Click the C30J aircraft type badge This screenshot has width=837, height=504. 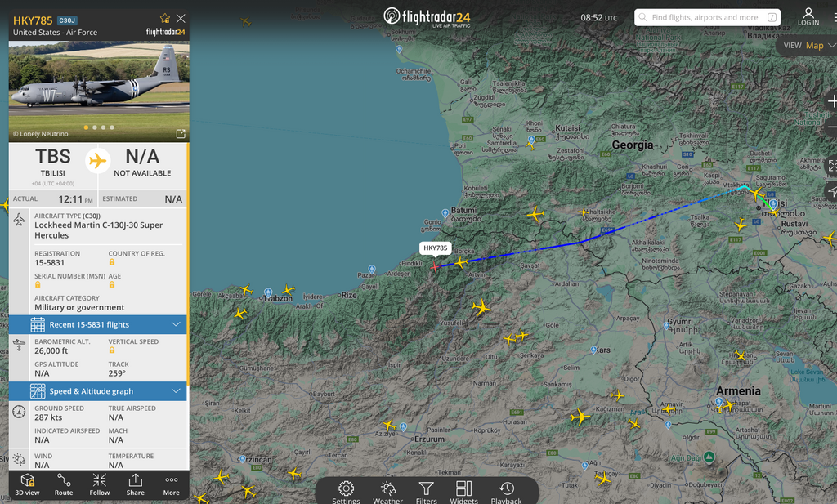pos(67,20)
